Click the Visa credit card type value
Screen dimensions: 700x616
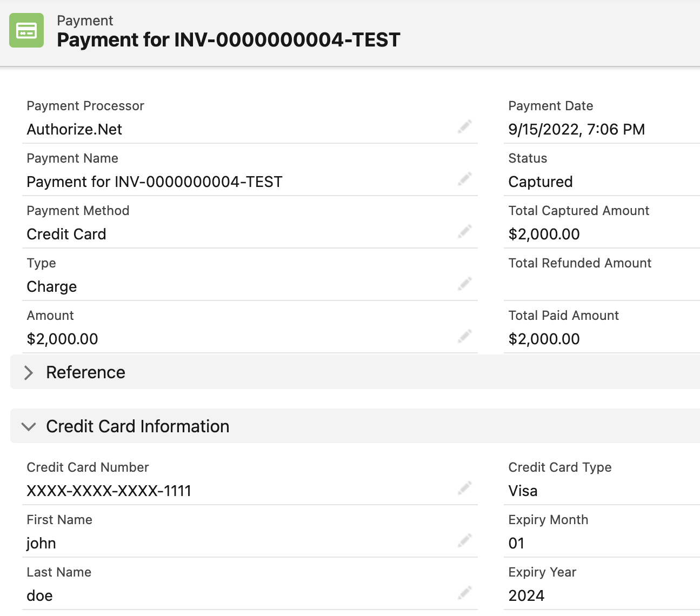(x=523, y=491)
